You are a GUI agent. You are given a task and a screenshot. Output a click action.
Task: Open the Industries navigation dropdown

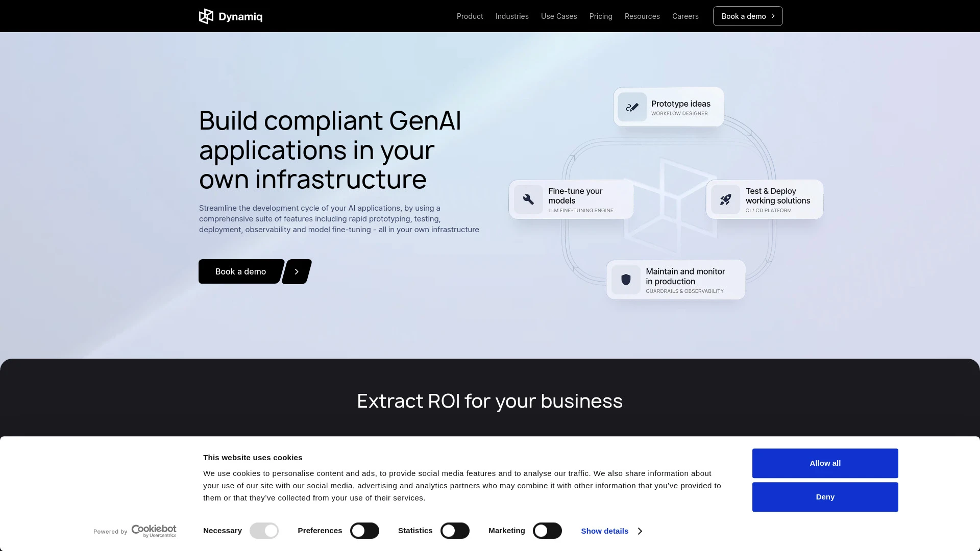(x=512, y=16)
